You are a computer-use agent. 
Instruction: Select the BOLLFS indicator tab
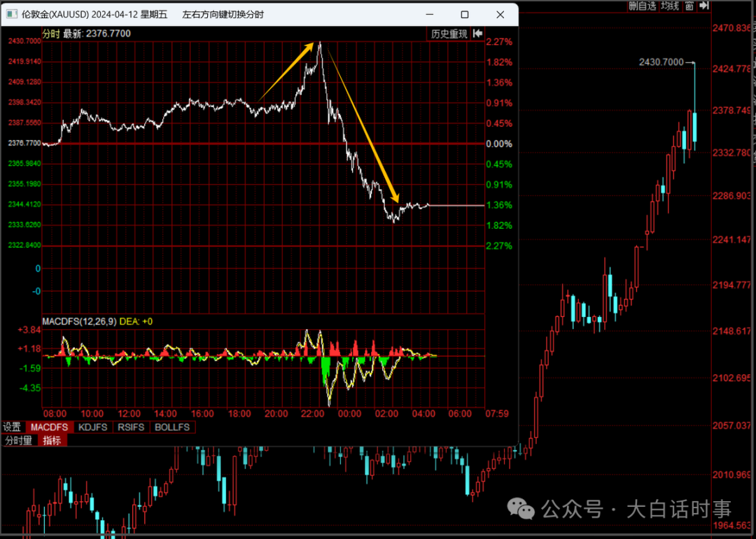(171, 427)
